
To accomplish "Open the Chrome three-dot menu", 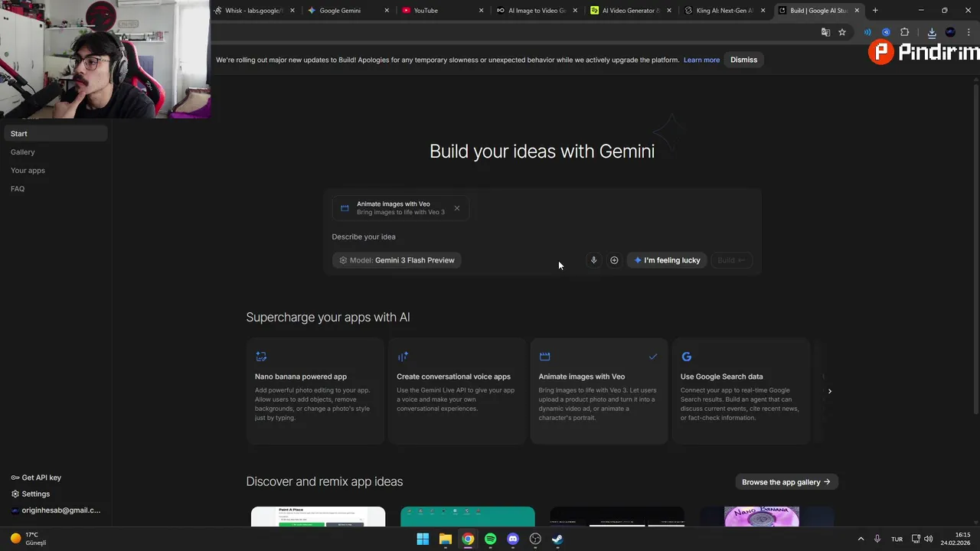I will click(969, 32).
